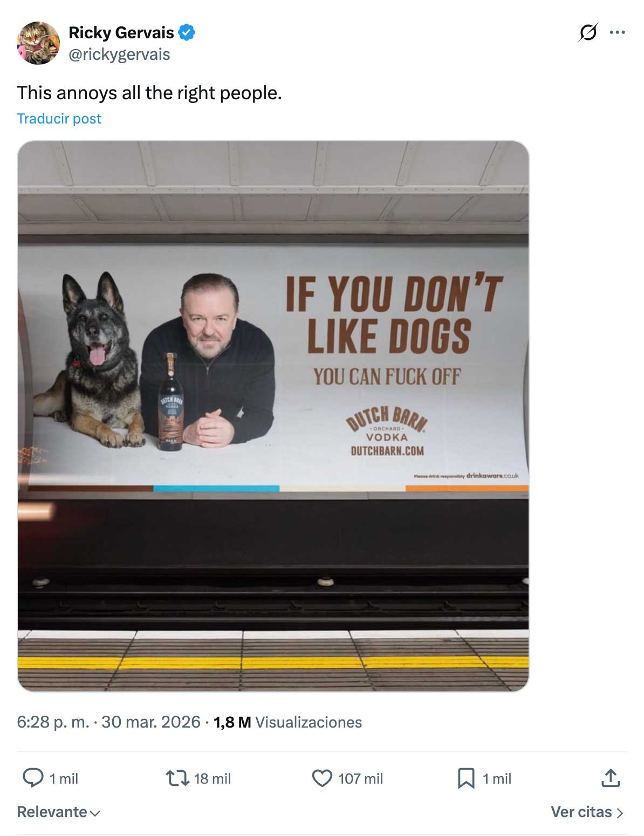Screen dimensions: 644x836
Task: Bookmark this post
Action: [x=466, y=778]
